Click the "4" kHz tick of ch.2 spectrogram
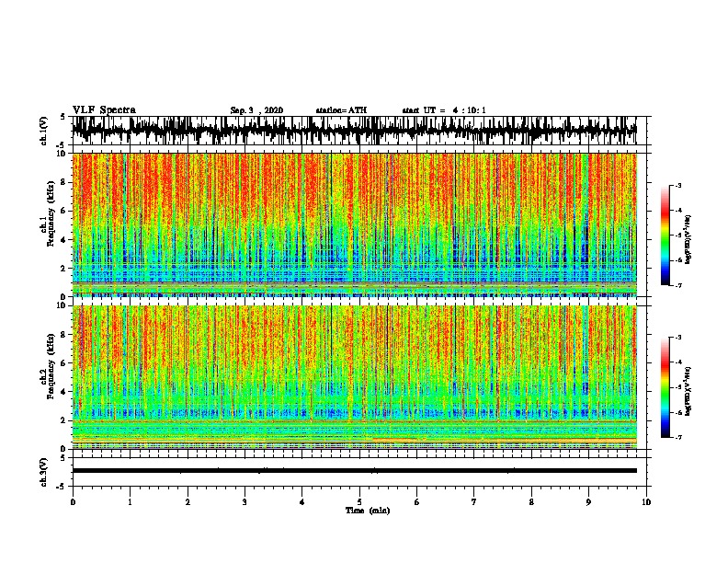 (x=64, y=392)
